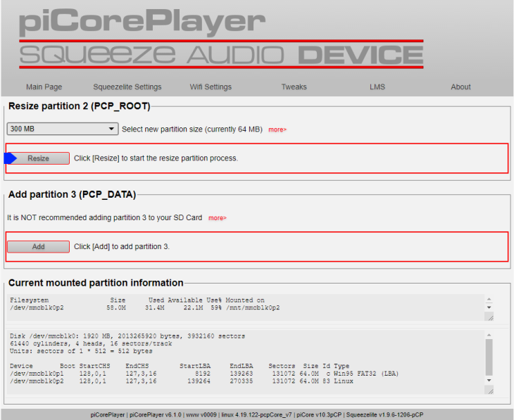Viewport: 514px width, 420px height.
Task: Click footer version text piCorePlayer v6.1.0
Action: (x=156, y=415)
